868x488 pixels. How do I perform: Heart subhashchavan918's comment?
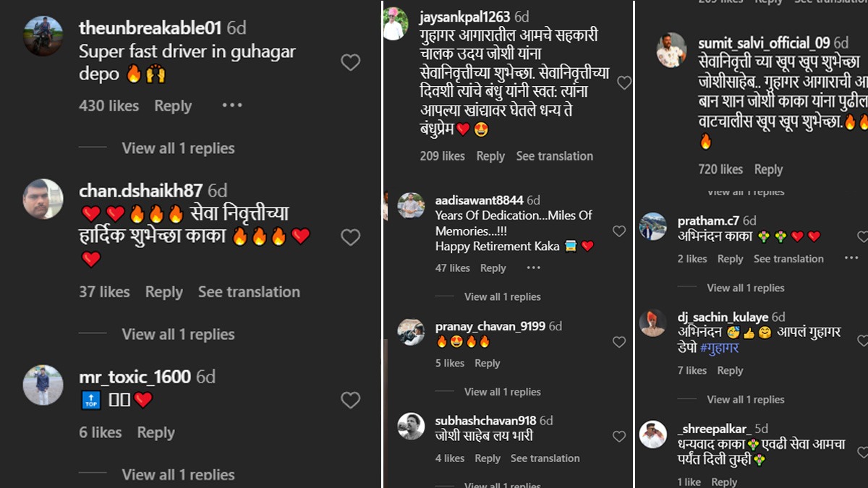coord(619,436)
